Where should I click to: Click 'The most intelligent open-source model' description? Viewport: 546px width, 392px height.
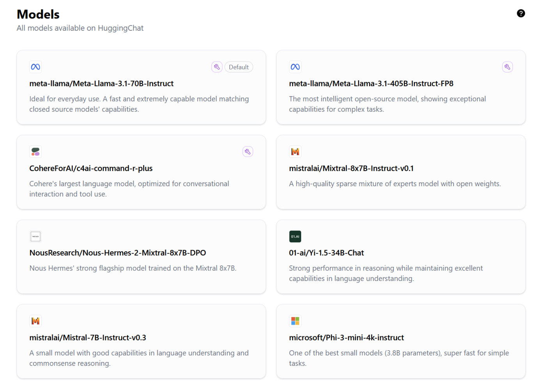pos(387,104)
